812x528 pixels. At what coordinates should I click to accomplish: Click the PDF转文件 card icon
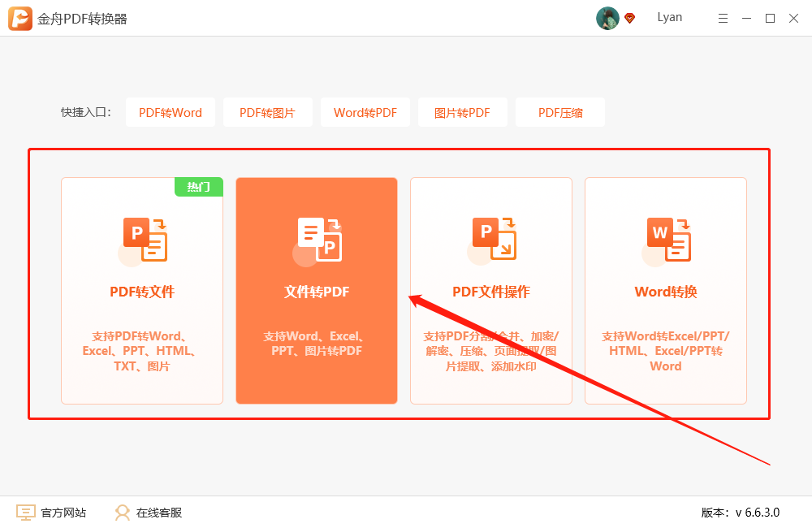click(143, 241)
